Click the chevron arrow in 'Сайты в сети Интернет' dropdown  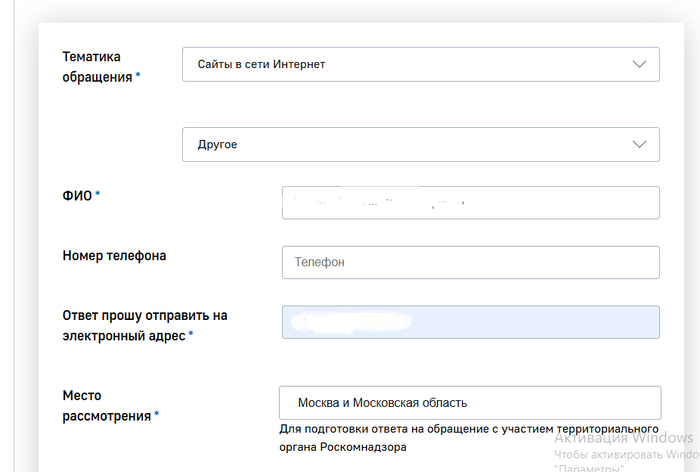(640, 64)
